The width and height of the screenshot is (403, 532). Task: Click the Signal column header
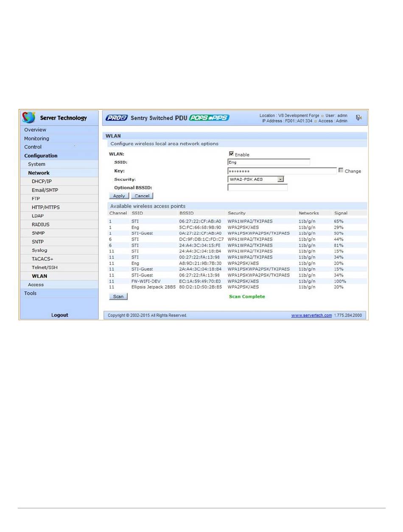tap(341, 213)
